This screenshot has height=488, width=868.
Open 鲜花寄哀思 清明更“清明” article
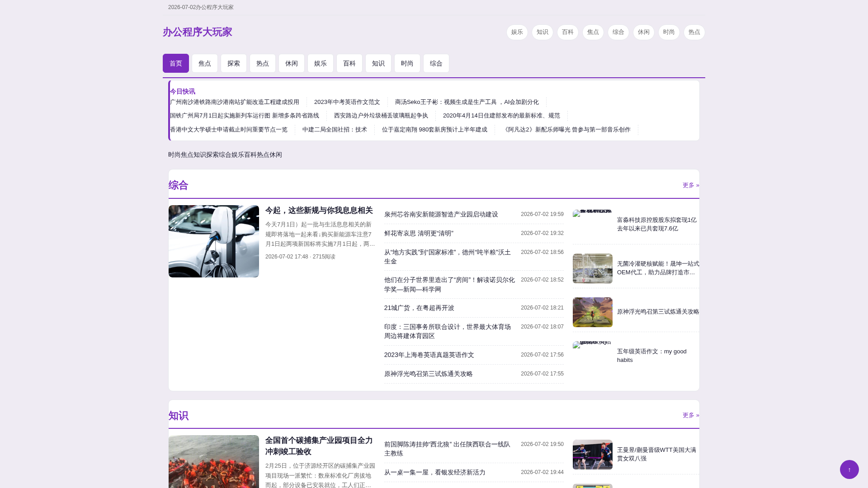coord(419,234)
